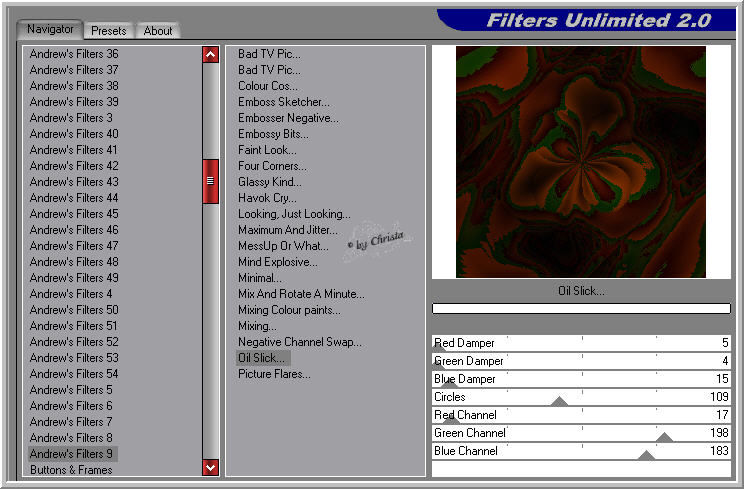Select Andrew's Filters 50 category
The width and height of the screenshot is (744, 489).
[x=74, y=310]
